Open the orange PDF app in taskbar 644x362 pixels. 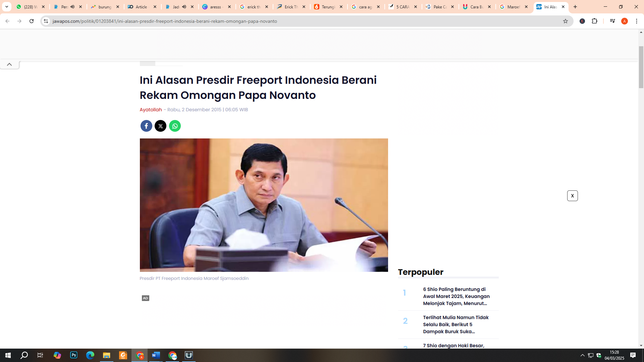pos(123,355)
